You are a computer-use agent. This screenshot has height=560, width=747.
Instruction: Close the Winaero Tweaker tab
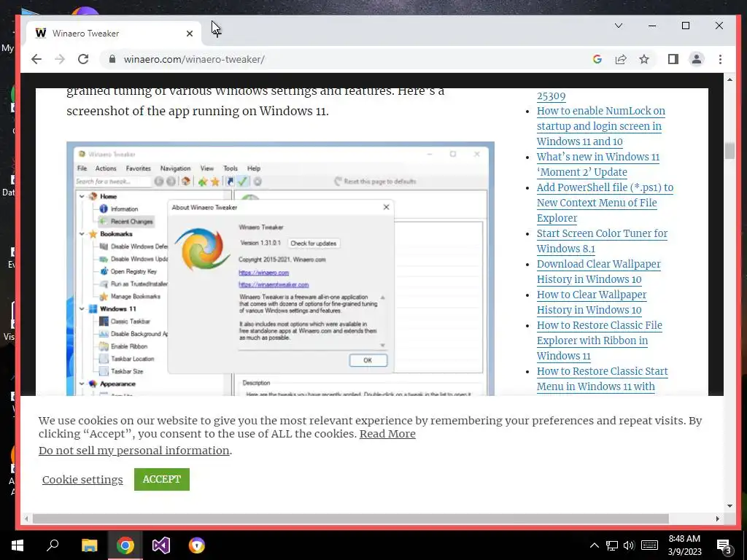point(190,34)
